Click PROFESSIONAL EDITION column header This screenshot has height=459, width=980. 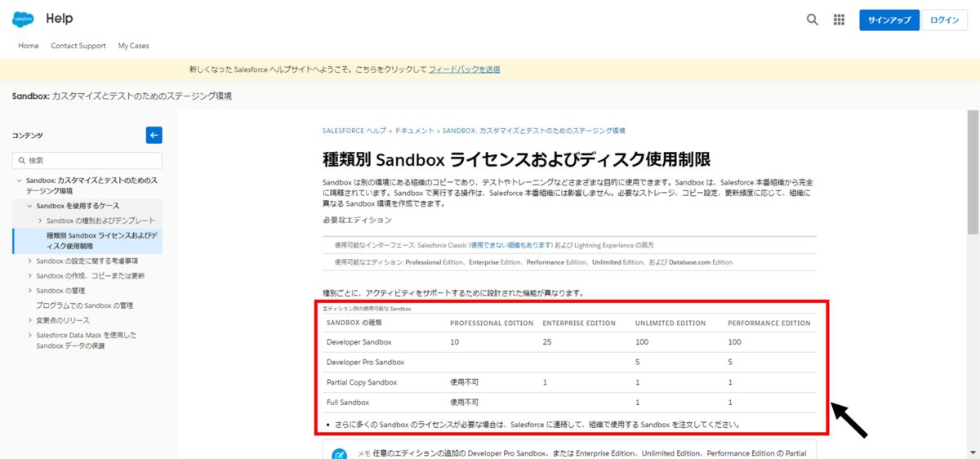[492, 323]
